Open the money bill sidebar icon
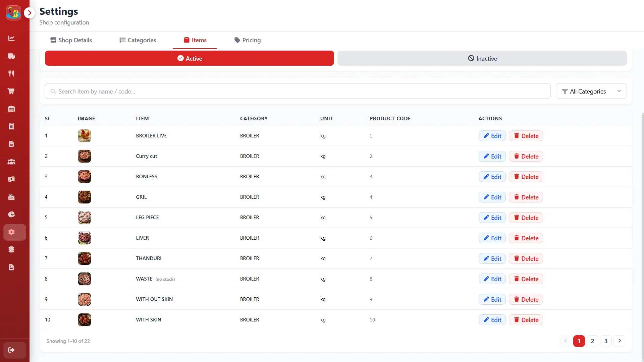 (x=11, y=179)
